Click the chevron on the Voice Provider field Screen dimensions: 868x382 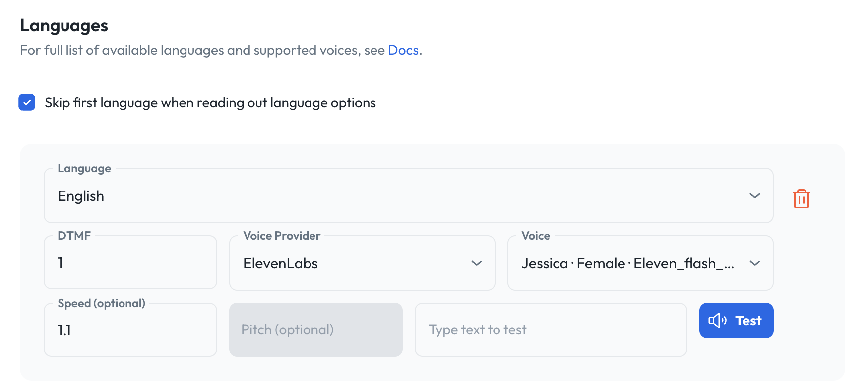(x=477, y=263)
